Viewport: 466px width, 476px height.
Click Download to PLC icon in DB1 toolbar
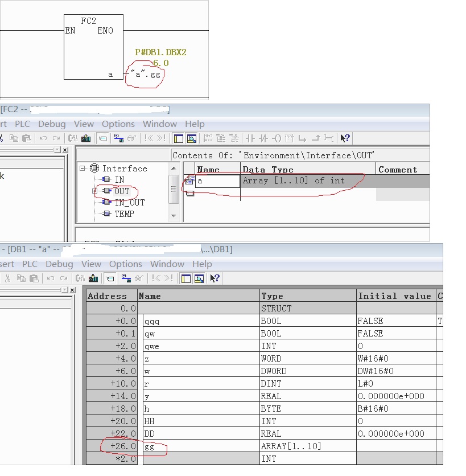point(93,278)
